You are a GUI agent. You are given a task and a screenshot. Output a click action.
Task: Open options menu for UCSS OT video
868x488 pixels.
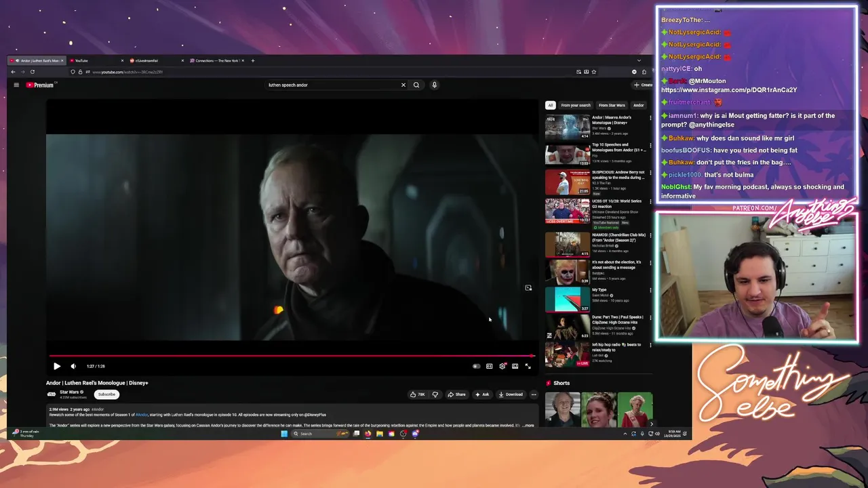(650, 201)
